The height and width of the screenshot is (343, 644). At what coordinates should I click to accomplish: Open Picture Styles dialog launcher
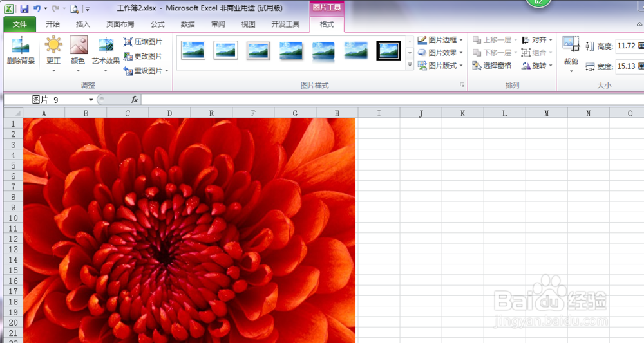pyautogui.click(x=462, y=85)
